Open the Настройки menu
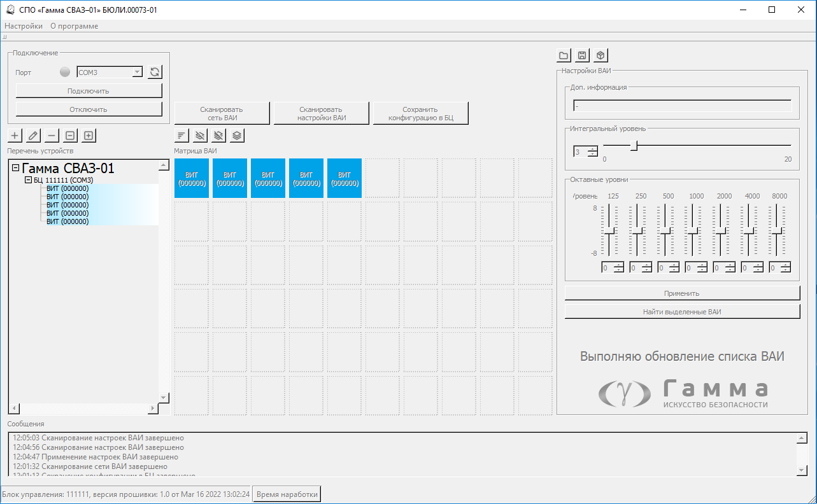 24,26
